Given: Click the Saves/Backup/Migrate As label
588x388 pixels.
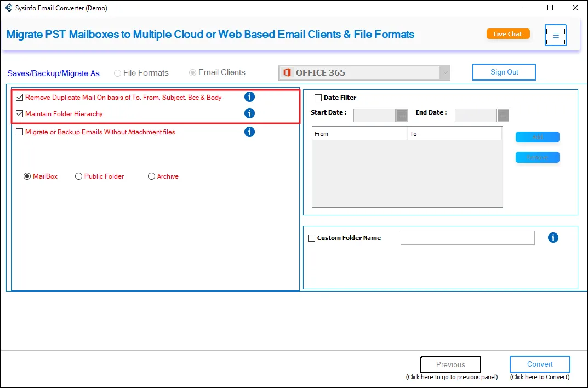Looking at the screenshot, I should 53,73.
